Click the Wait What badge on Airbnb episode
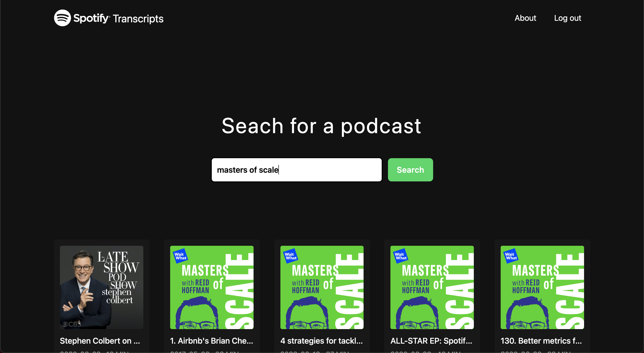 tap(180, 256)
